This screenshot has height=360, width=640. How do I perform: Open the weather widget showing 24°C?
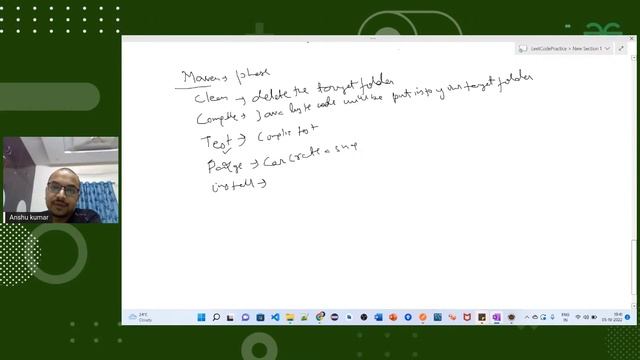click(x=140, y=317)
